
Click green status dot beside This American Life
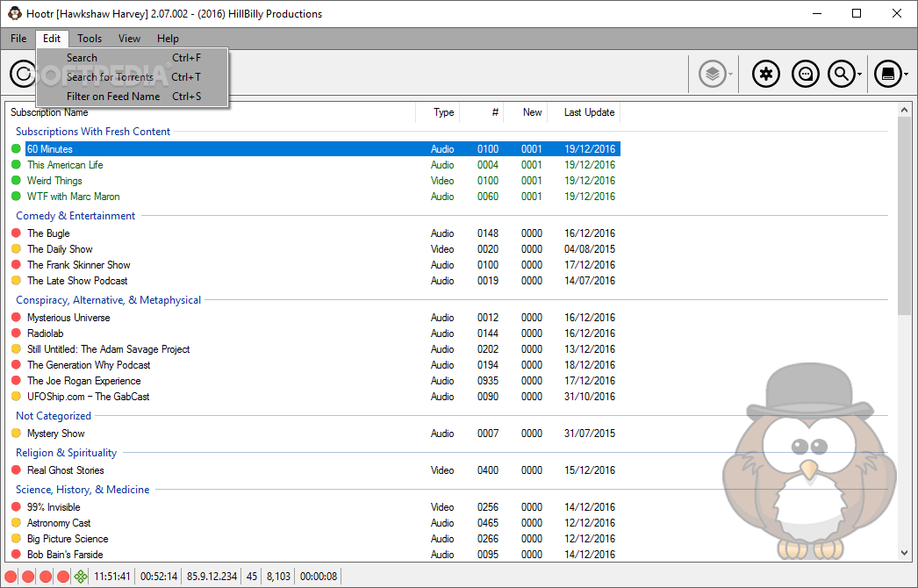pyautogui.click(x=16, y=165)
